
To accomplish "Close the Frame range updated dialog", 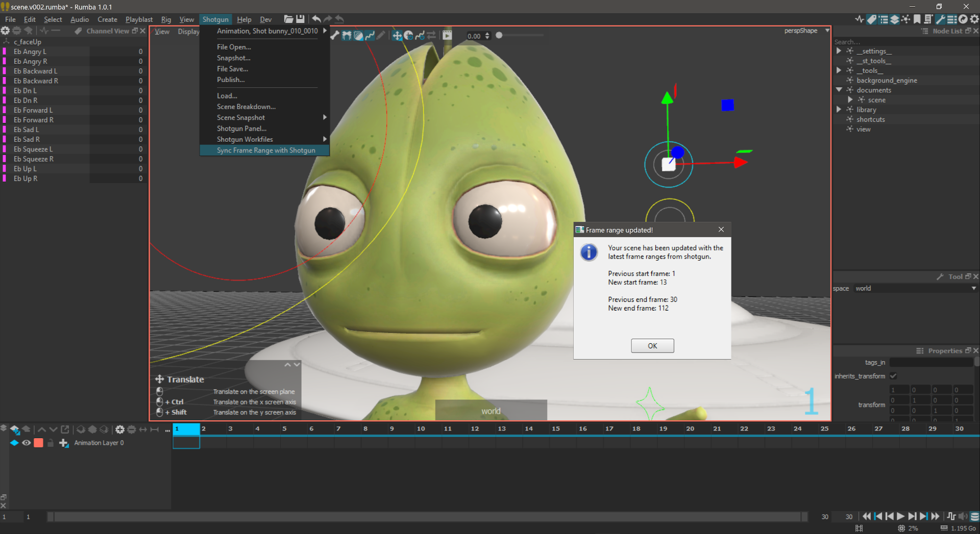I will point(721,230).
